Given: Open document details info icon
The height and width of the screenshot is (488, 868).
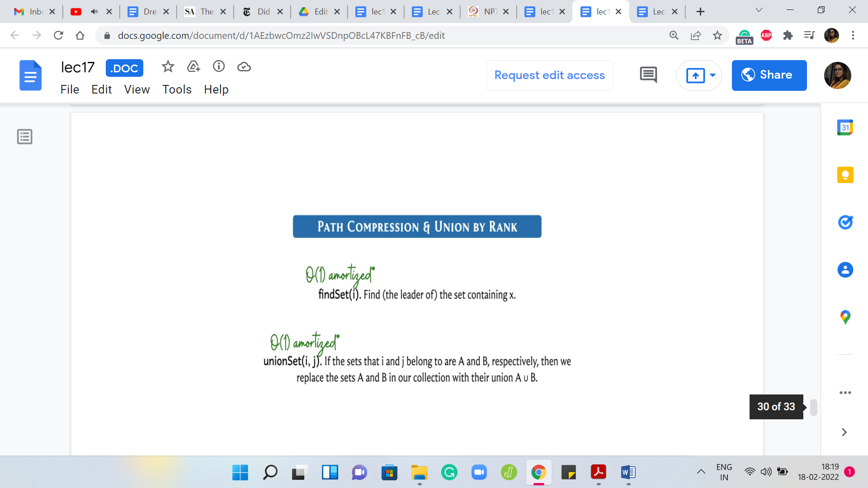Looking at the screenshot, I should (219, 67).
